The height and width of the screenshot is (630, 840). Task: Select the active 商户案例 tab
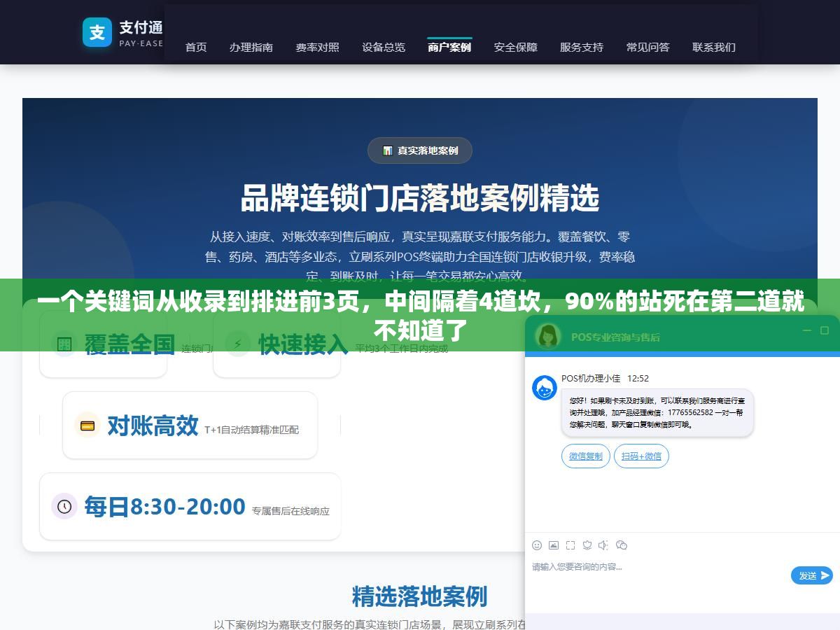[x=449, y=48]
